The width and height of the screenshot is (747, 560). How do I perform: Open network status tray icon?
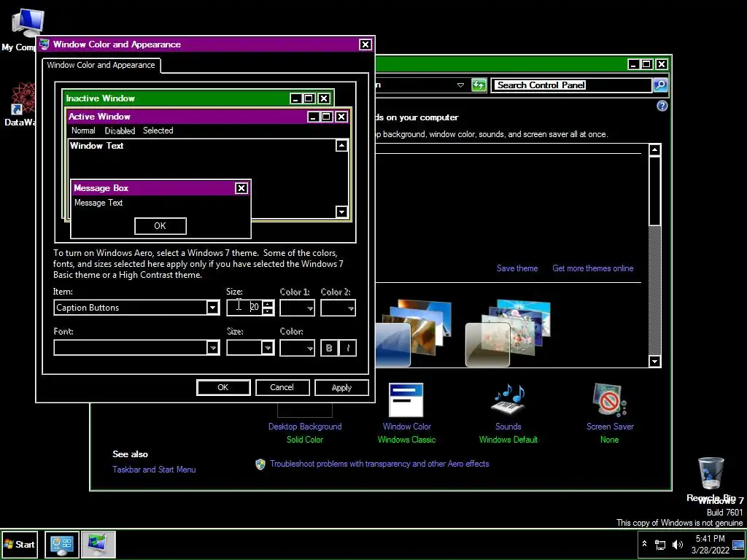660,544
